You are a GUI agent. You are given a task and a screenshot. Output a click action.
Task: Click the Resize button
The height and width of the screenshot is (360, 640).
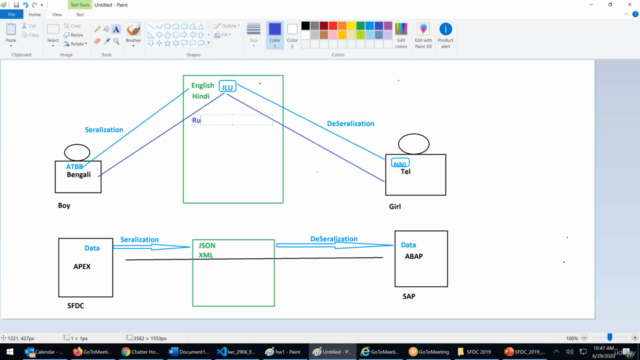point(73,35)
